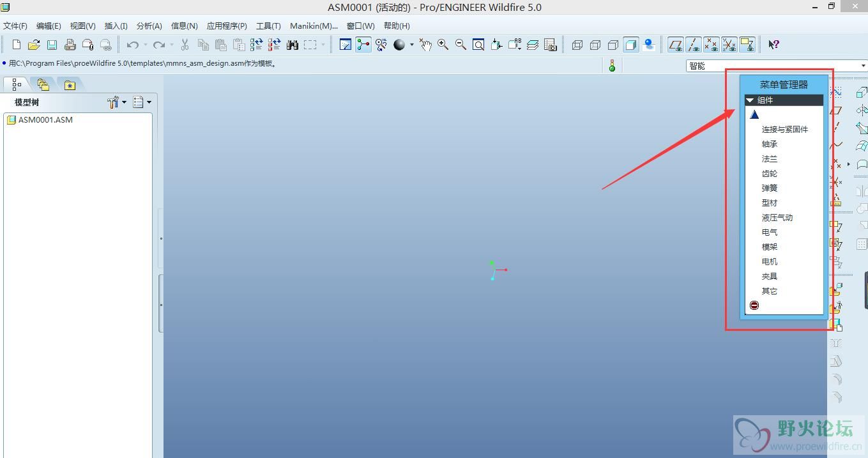Open the 应用程序(P) menu
This screenshot has width=868, height=458.
tap(227, 26)
